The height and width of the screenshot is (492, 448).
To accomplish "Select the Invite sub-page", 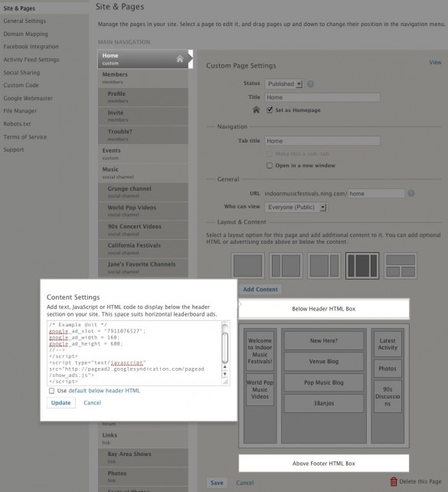I will coord(143,116).
